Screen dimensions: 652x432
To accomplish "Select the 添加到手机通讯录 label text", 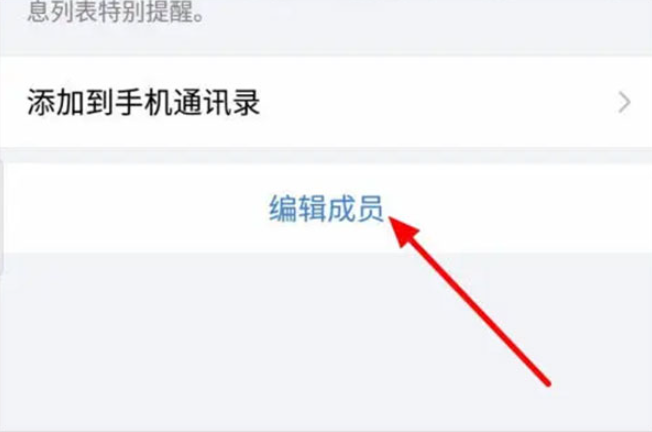I will [x=143, y=102].
